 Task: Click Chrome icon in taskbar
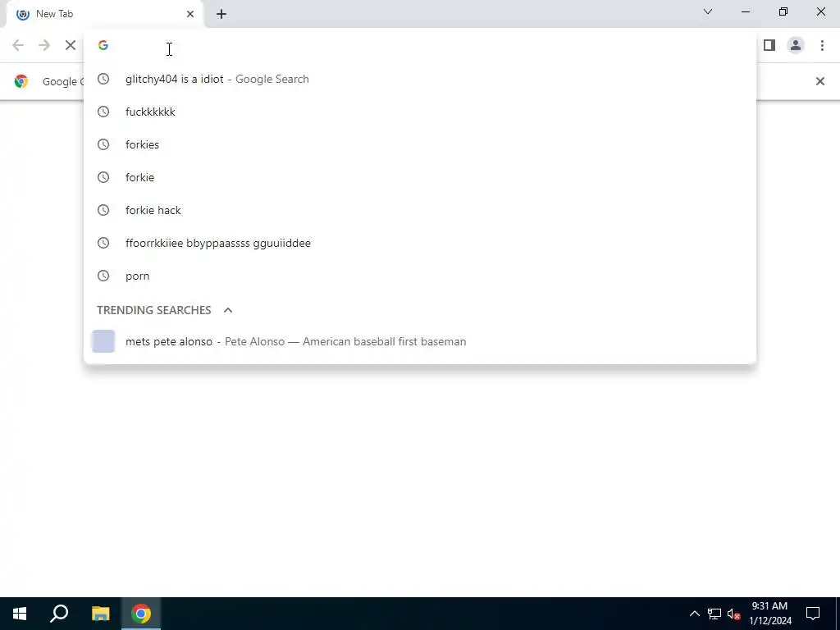click(x=141, y=614)
